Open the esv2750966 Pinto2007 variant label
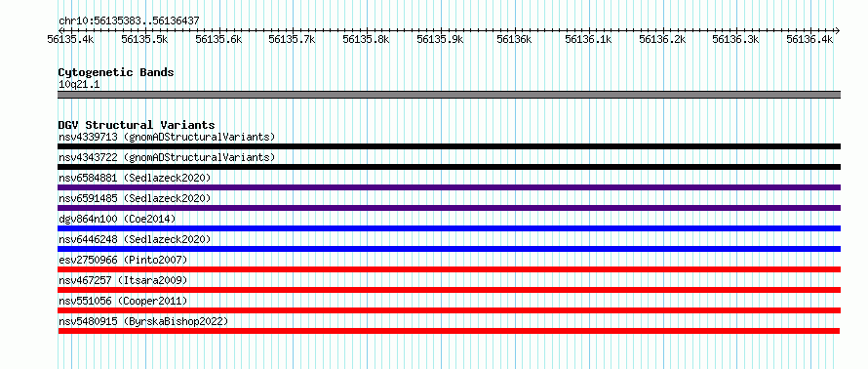The width and height of the screenshot is (868, 369). click(123, 260)
